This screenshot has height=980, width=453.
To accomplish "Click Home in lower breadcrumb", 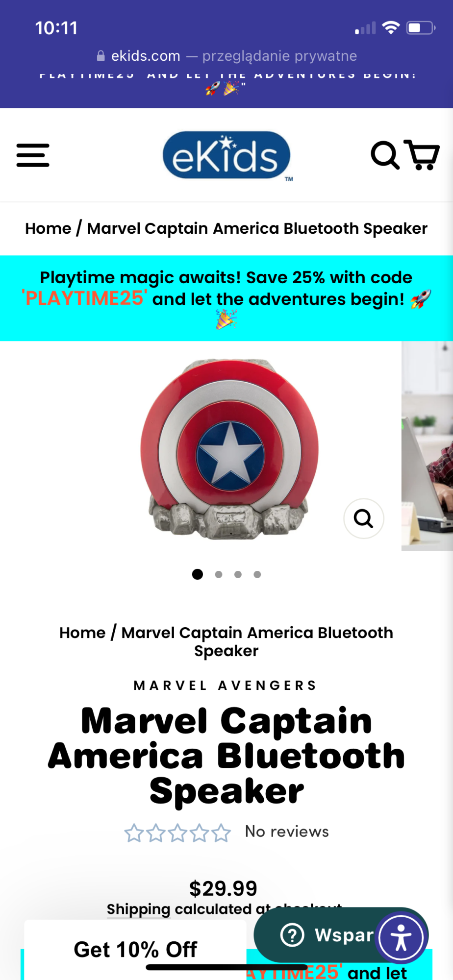I will (x=82, y=633).
